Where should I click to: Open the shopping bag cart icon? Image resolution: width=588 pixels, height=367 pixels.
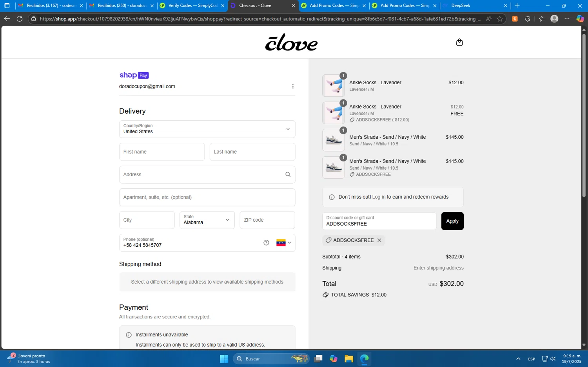click(459, 42)
